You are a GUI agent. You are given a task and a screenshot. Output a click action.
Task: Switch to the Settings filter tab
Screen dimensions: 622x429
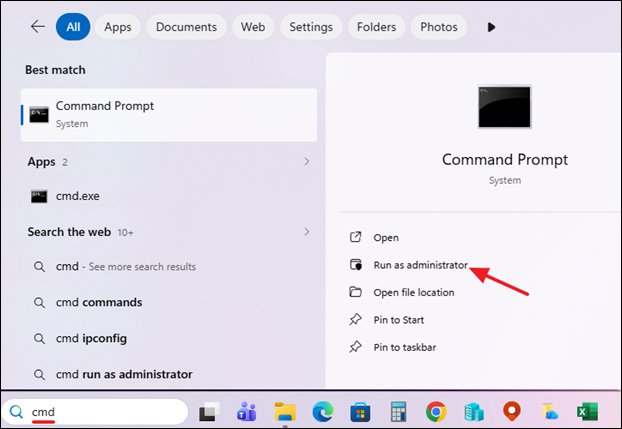click(311, 27)
